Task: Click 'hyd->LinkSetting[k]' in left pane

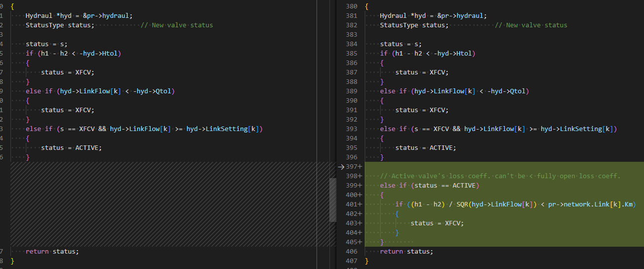Action: (x=224, y=129)
